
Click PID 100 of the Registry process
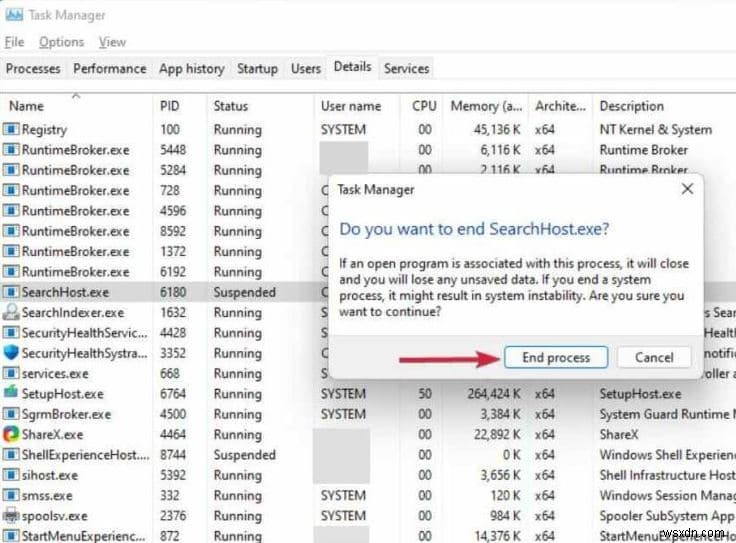point(170,129)
